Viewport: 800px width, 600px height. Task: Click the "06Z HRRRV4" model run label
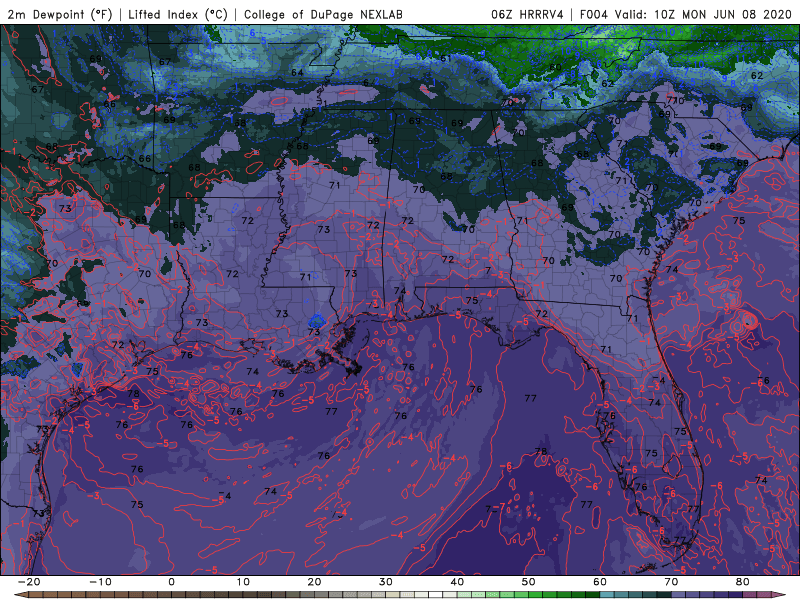tap(527, 15)
